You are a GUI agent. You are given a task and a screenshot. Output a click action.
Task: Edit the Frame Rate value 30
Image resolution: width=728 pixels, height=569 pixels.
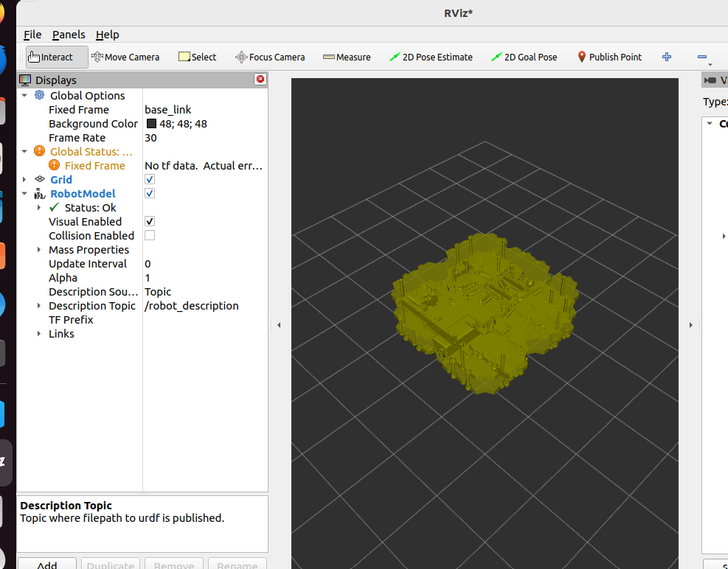click(x=205, y=138)
